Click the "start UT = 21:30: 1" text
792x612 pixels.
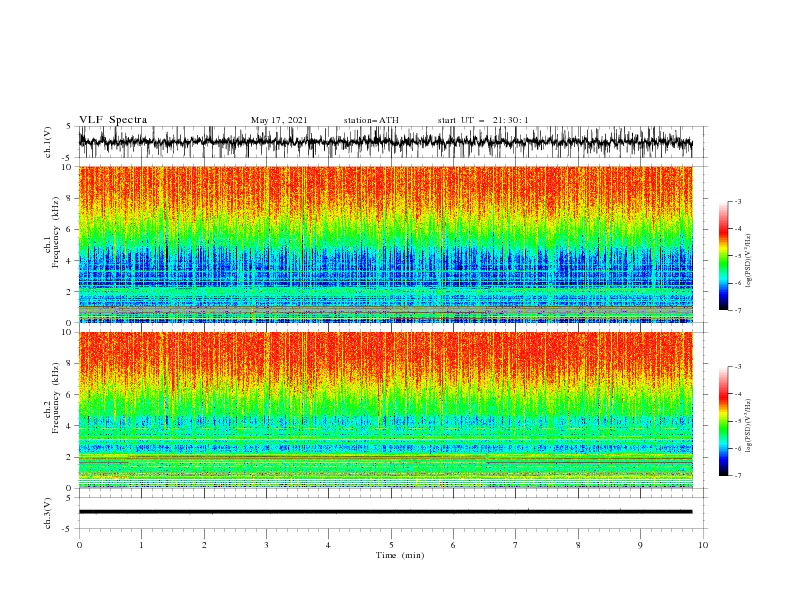point(483,120)
